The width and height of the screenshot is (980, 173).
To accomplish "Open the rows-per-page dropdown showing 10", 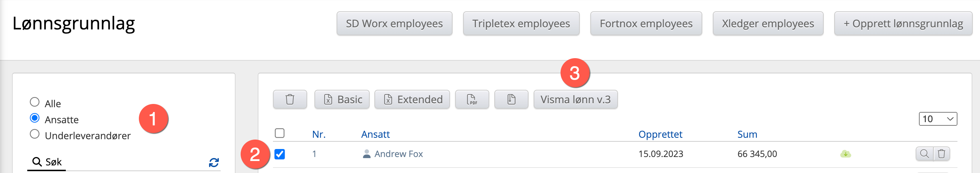I will [x=937, y=119].
